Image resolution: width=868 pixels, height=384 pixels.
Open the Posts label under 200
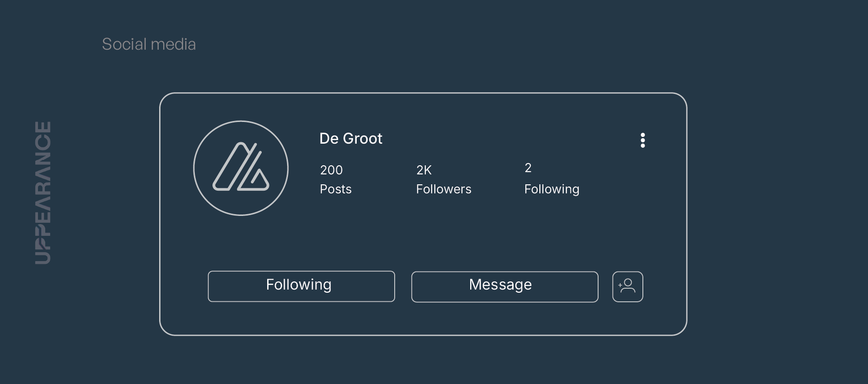pyautogui.click(x=335, y=189)
